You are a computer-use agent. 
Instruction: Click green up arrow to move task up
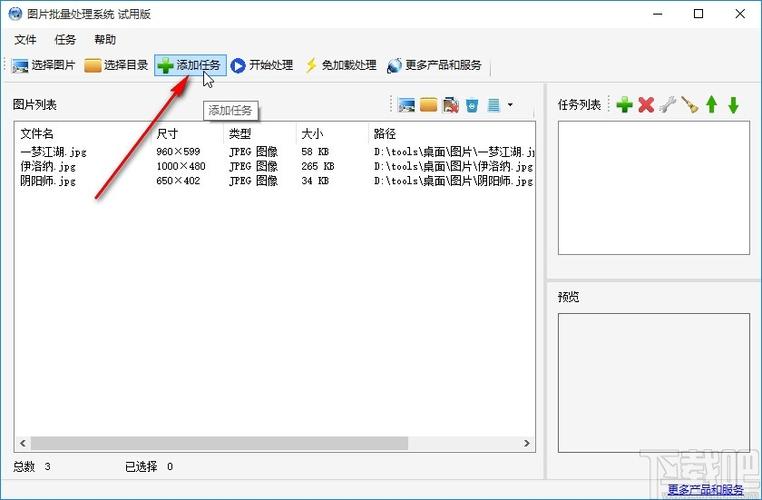click(x=711, y=104)
